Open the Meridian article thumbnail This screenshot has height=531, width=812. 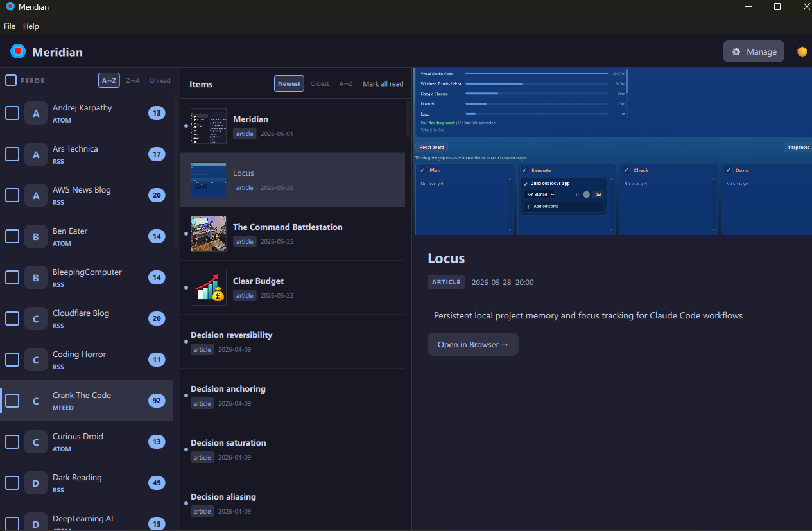209,126
